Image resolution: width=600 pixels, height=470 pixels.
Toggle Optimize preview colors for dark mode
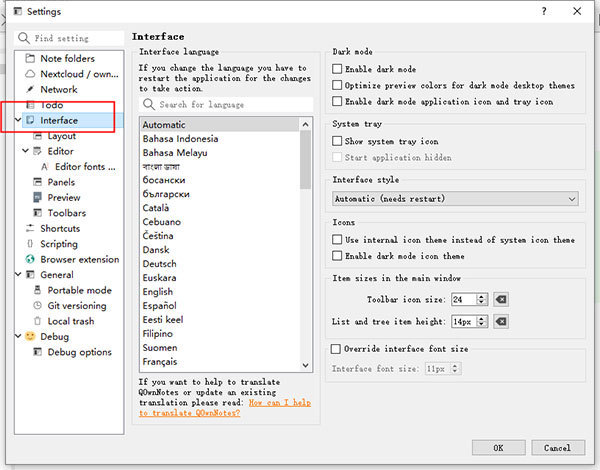click(337, 85)
